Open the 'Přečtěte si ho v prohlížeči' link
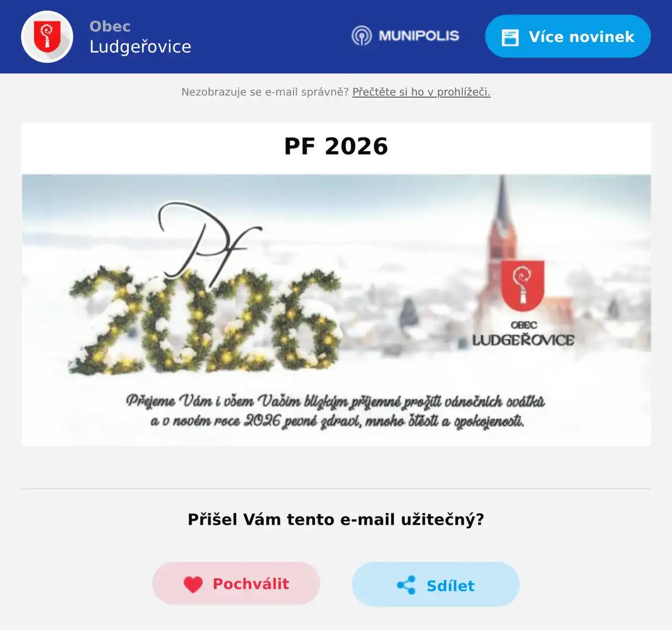This screenshot has width=672, height=630. 421,92
